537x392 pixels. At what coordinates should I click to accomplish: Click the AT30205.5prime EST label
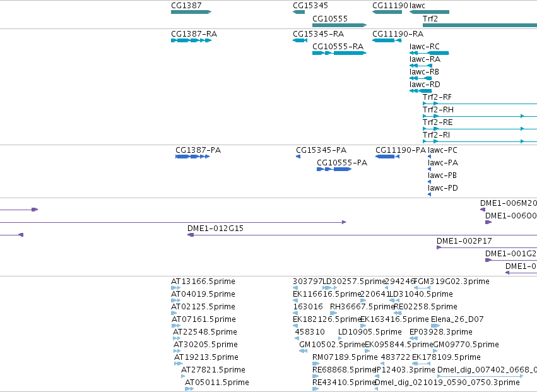coord(206,345)
